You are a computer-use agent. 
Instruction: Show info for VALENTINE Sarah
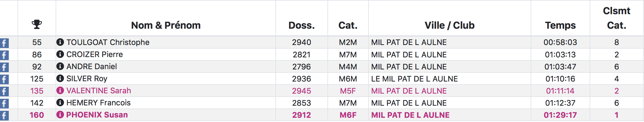[x=60, y=91]
